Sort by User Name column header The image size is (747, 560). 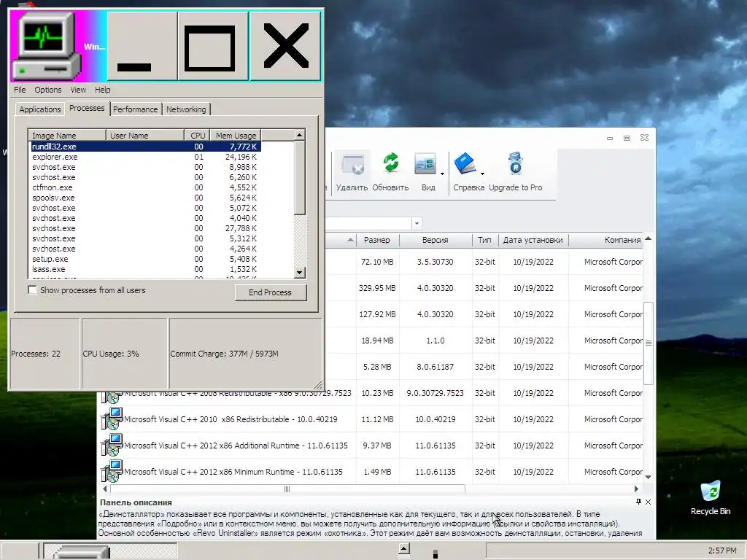coord(145,135)
